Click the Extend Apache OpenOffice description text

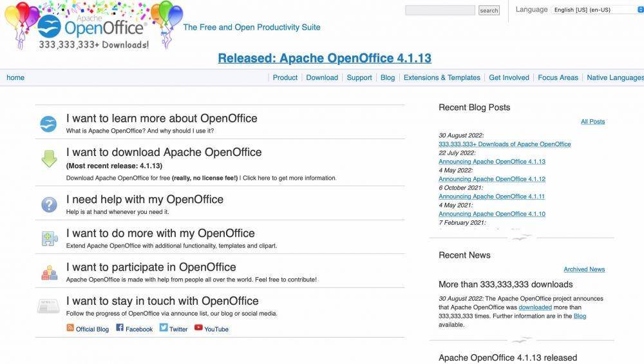click(172, 245)
